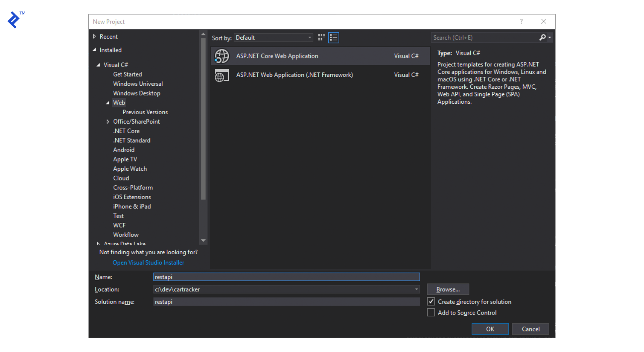Image resolution: width=644 pixels, height=352 pixels.
Task: Open Visual Studio Installer link
Action: (x=148, y=263)
